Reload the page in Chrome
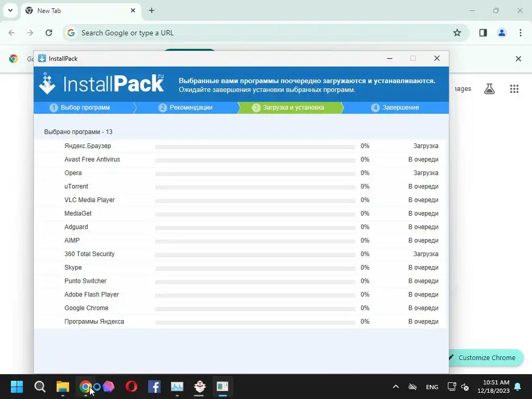 tap(49, 33)
